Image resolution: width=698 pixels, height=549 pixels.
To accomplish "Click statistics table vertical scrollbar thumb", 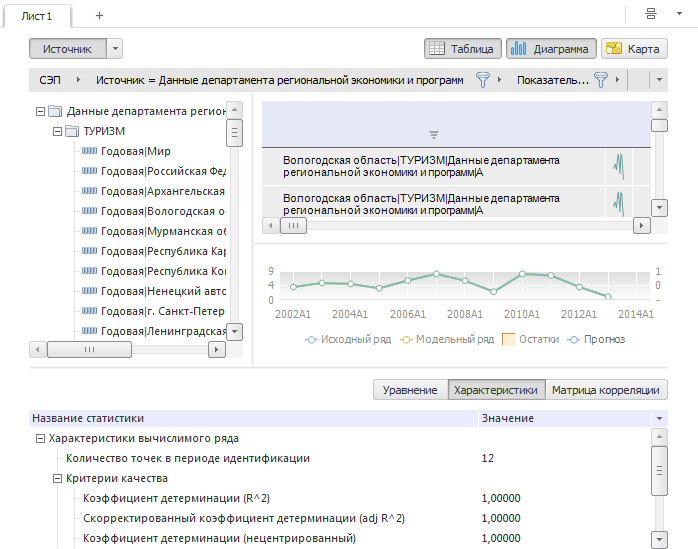I will [x=659, y=471].
